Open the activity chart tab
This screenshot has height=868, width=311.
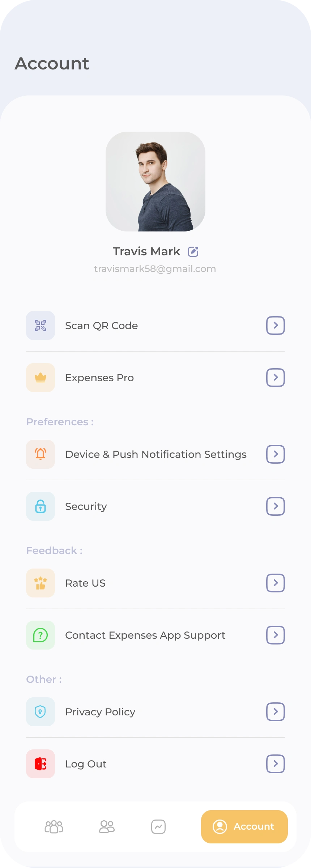(x=158, y=827)
